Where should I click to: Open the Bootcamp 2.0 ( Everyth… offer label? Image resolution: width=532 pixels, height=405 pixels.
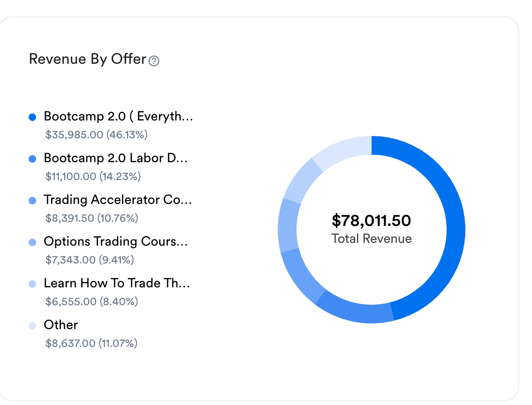(x=118, y=117)
